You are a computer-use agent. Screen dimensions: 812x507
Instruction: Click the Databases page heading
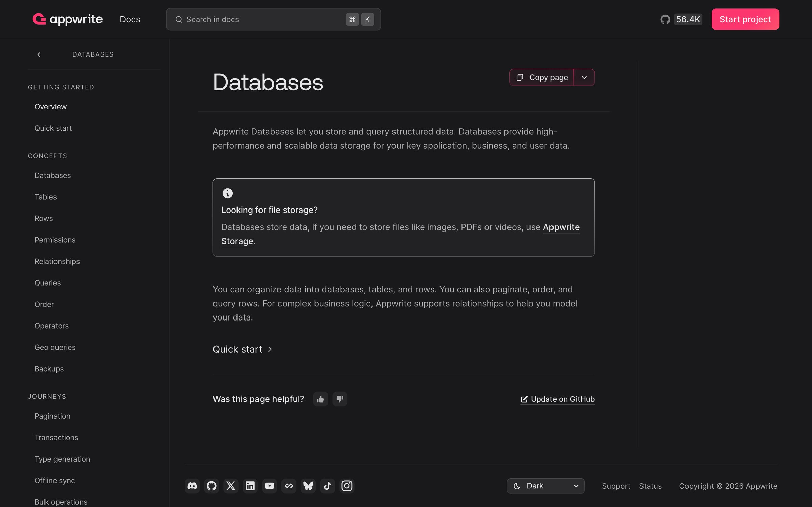point(268,82)
